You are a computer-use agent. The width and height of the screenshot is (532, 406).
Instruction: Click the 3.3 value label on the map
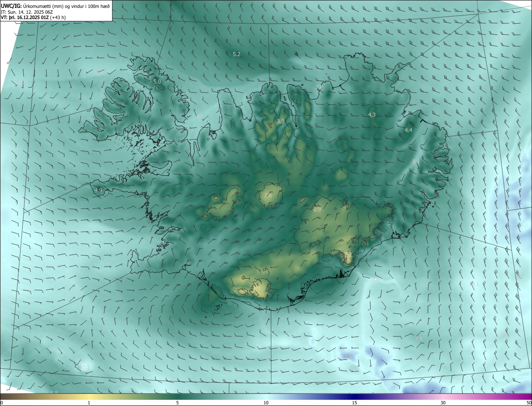[281, 122]
